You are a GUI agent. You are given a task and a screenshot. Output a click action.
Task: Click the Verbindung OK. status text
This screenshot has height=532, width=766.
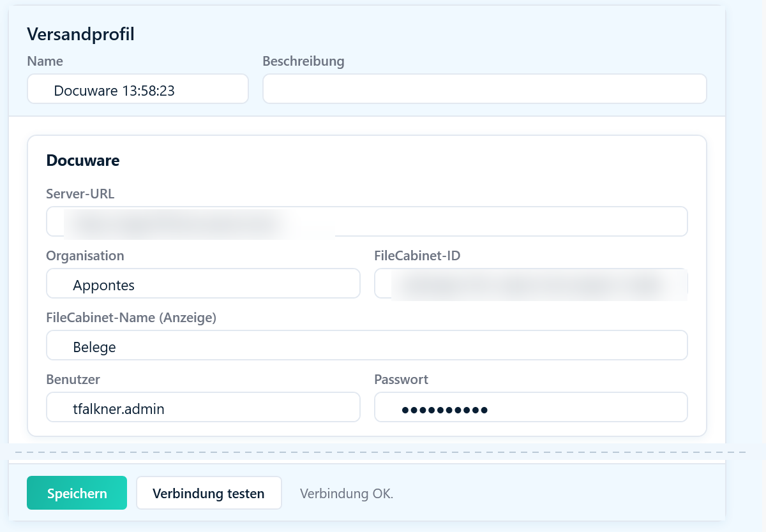(x=347, y=494)
